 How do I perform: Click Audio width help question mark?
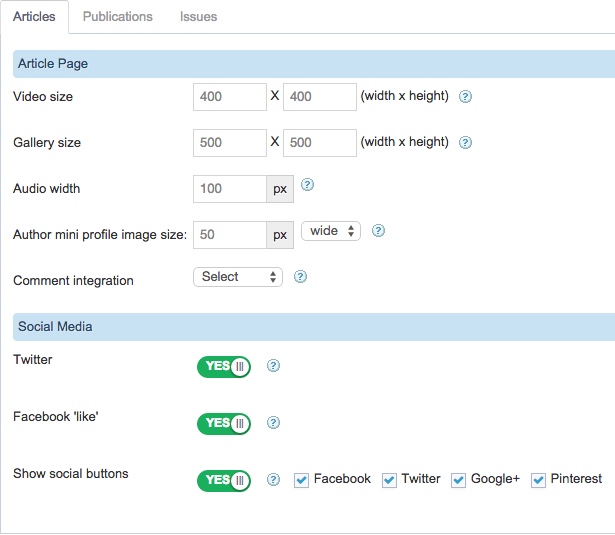[x=307, y=185]
